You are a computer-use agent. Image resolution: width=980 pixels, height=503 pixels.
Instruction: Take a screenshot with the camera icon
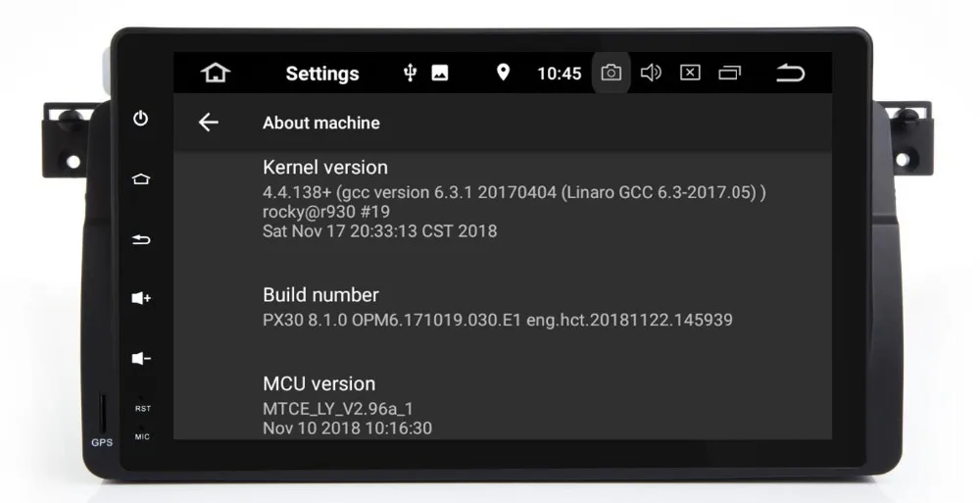click(612, 74)
